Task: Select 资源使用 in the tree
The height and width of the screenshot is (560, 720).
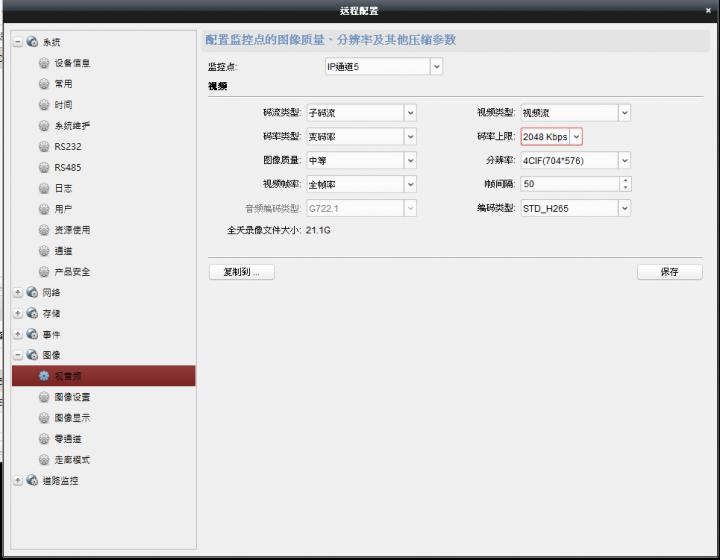Action: (72, 230)
